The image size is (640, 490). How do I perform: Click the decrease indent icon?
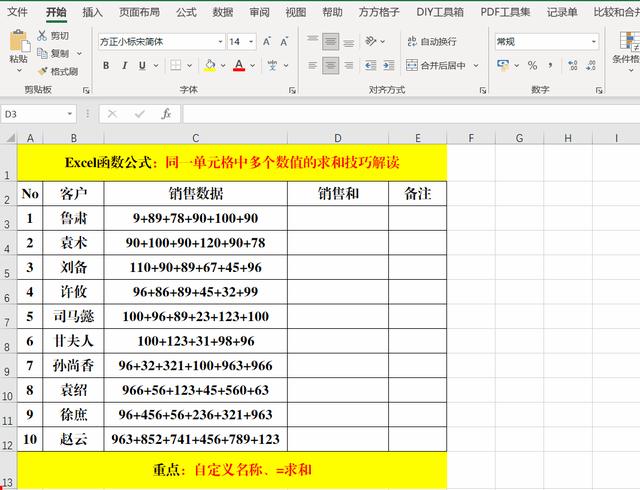point(371,65)
